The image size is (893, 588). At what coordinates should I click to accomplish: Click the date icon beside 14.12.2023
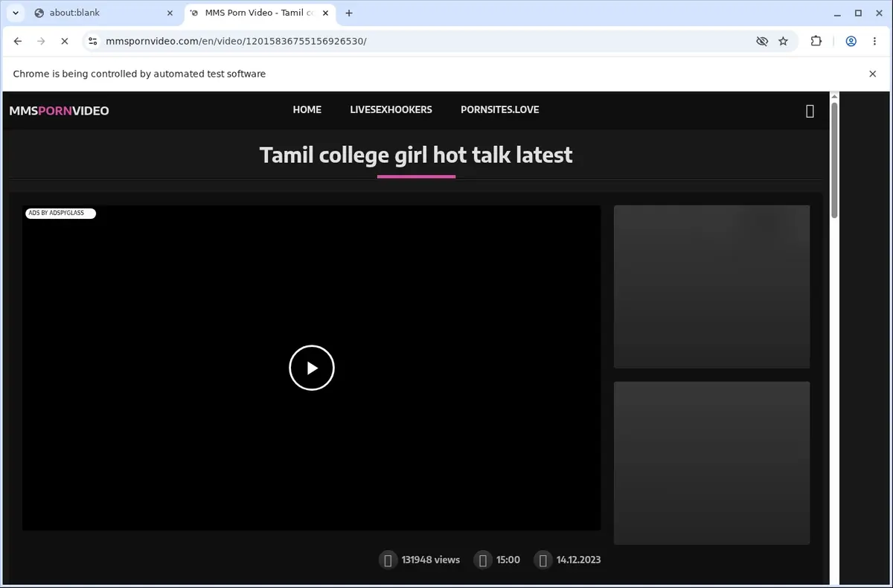coord(543,560)
